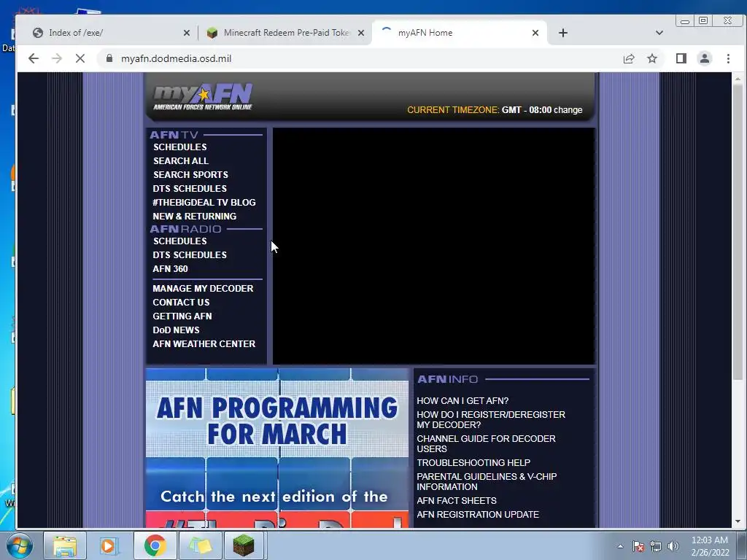The width and height of the screenshot is (747, 560).
Task: Click the page vertical scrollbar thumb
Action: [x=738, y=231]
